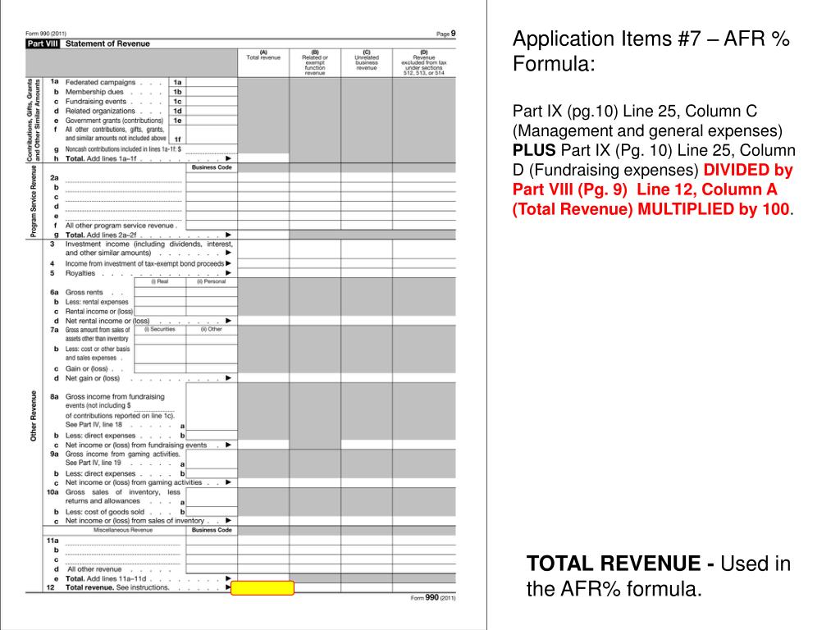This screenshot has height=630, width=840.
Task: Click "Form 990 (2011)" footer at the bottom right
Action: click(433, 597)
